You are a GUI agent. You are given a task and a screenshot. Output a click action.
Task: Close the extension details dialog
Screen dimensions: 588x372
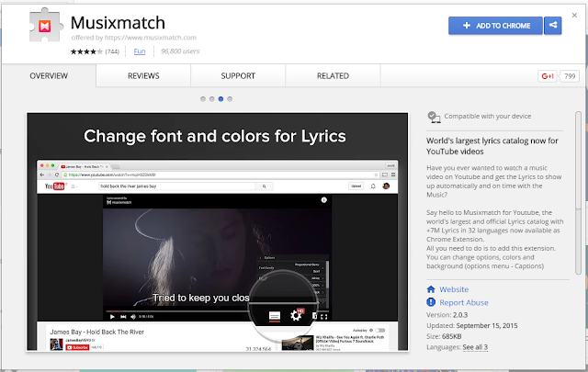tap(574, 16)
